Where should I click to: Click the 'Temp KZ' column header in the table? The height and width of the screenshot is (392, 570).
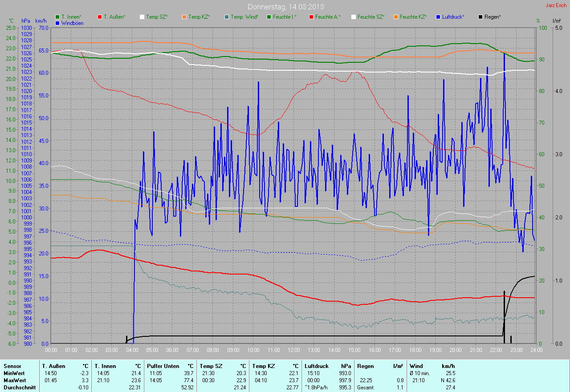click(x=263, y=366)
